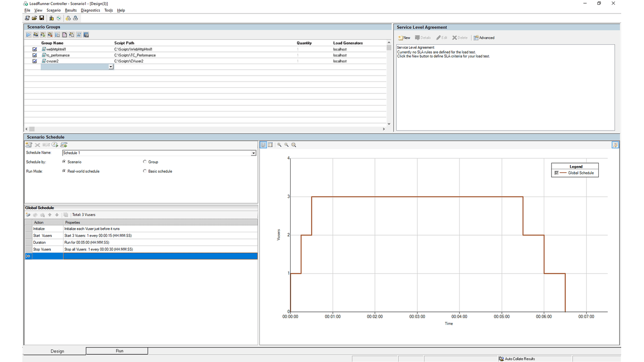Reset zoom on the schedule graph
Image resolution: width=644 pixels, height=362 pixels.
[294, 145]
